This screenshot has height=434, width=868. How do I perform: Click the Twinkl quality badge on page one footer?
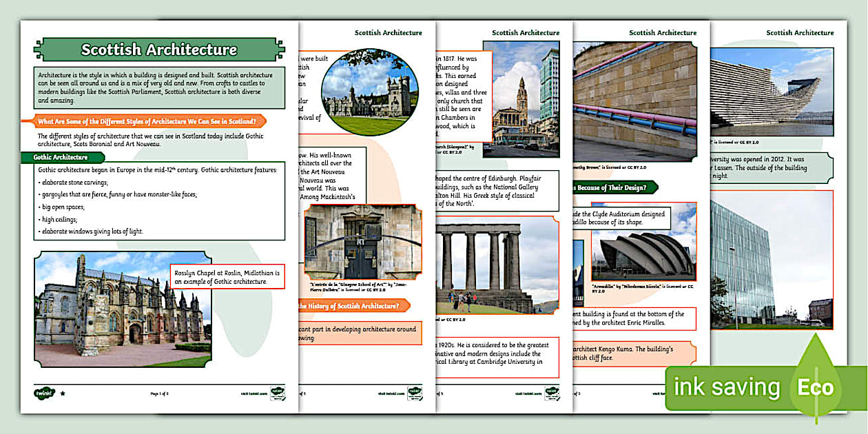click(277, 393)
